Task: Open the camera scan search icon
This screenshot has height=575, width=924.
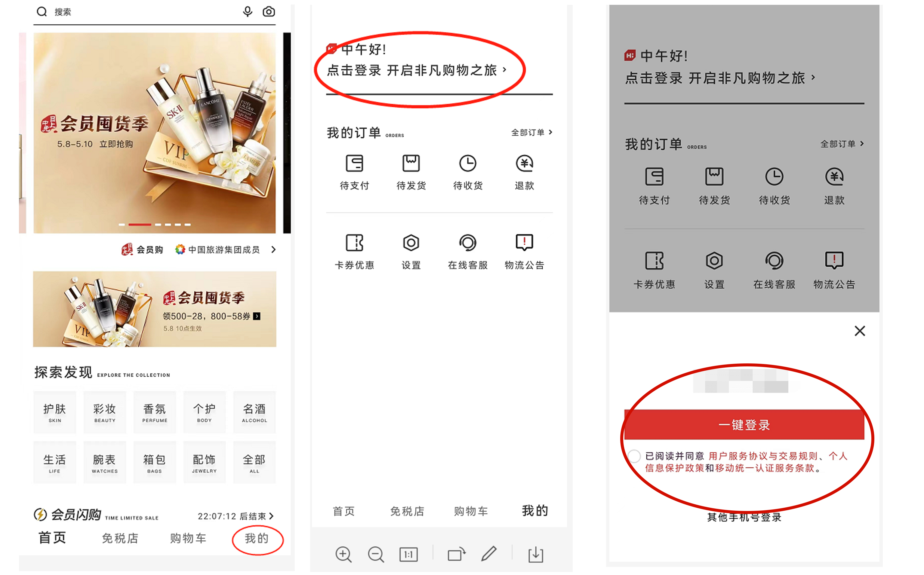Action: click(x=269, y=11)
